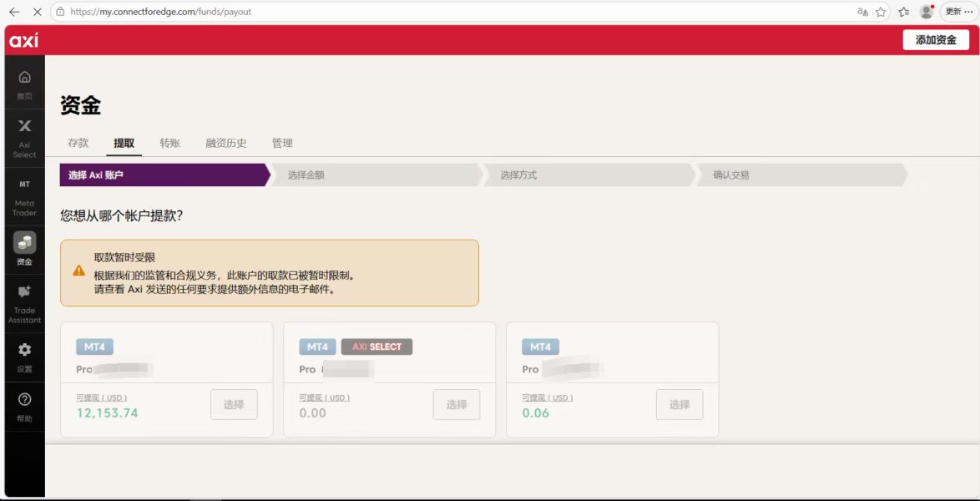Viewport: 980px width, 501px height.
Task: Switch to the 提取 tab
Action: tap(124, 143)
